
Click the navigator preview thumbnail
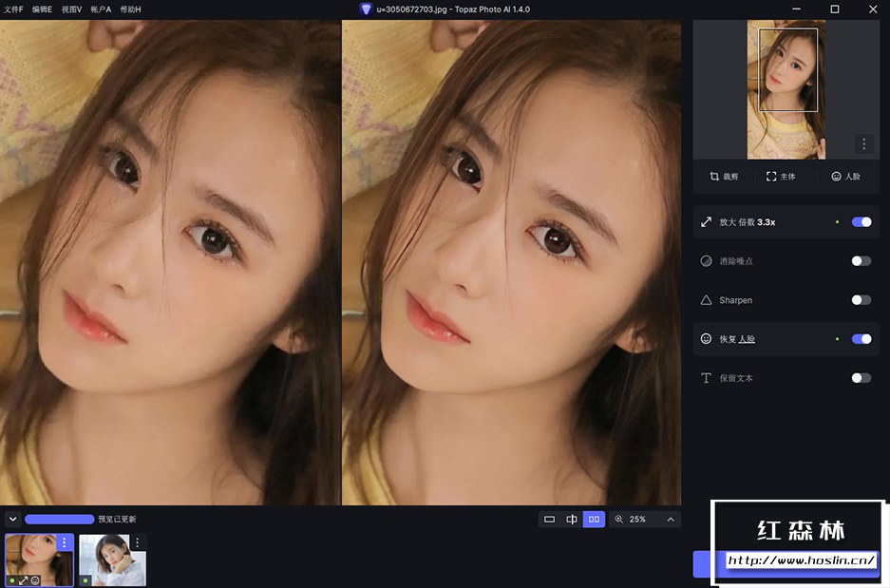(786, 89)
